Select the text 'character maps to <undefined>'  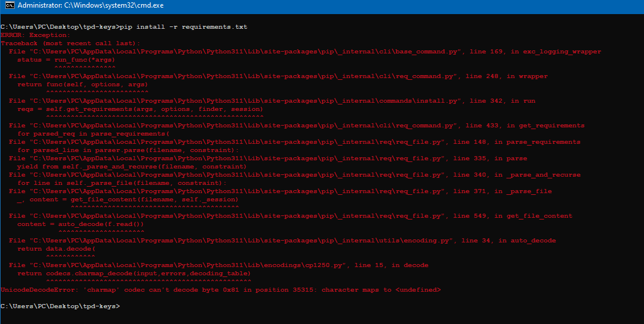click(x=381, y=289)
